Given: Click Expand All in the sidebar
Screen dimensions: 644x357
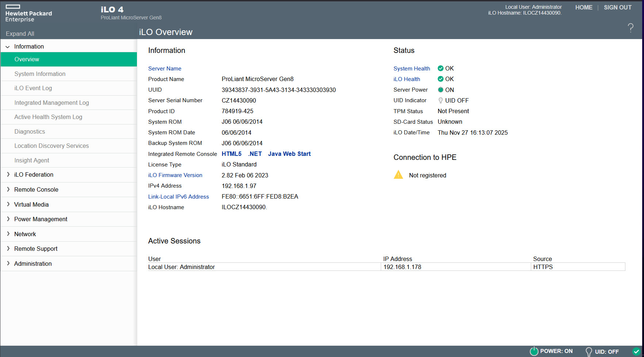Looking at the screenshot, I should pyautogui.click(x=20, y=34).
